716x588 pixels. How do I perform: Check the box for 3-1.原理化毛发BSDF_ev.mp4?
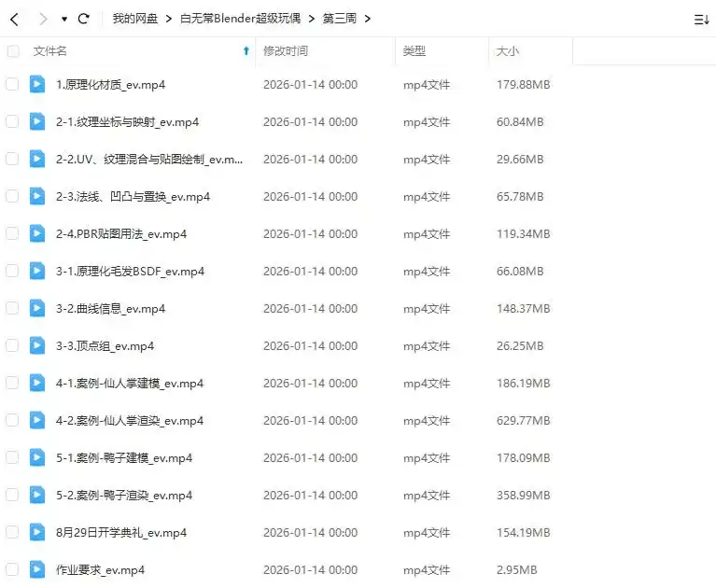12,272
